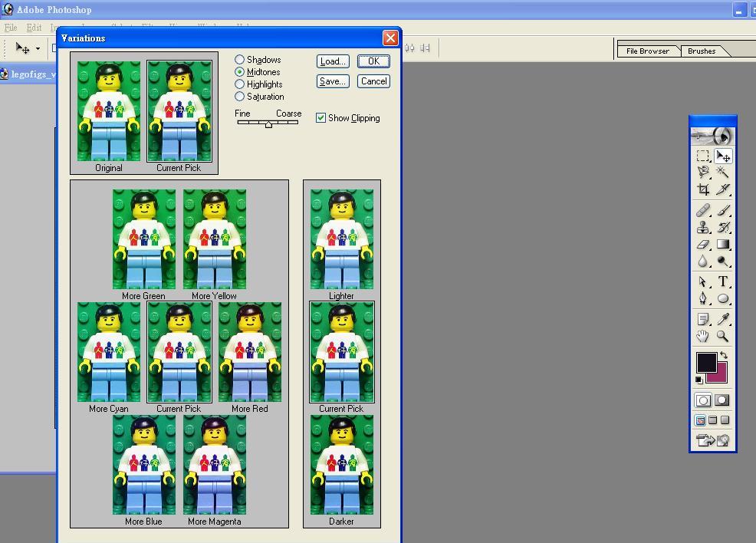
Task: Select the Polygonal Lasso tool
Action: [703, 172]
